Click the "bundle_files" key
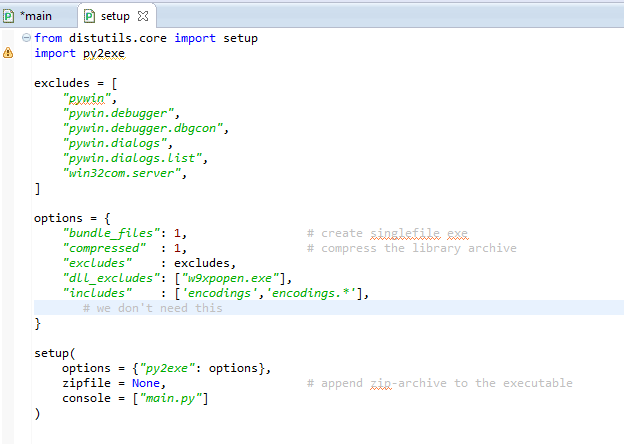624x444 pixels. click(x=111, y=233)
